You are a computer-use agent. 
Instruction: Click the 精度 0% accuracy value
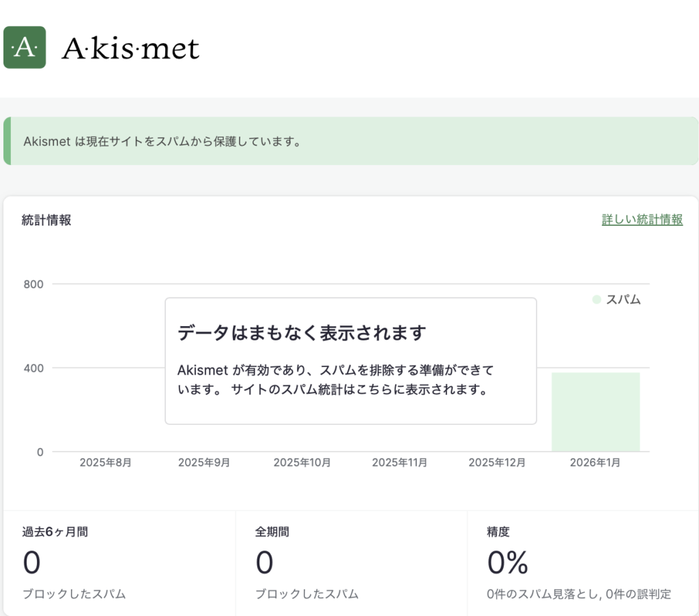click(508, 563)
